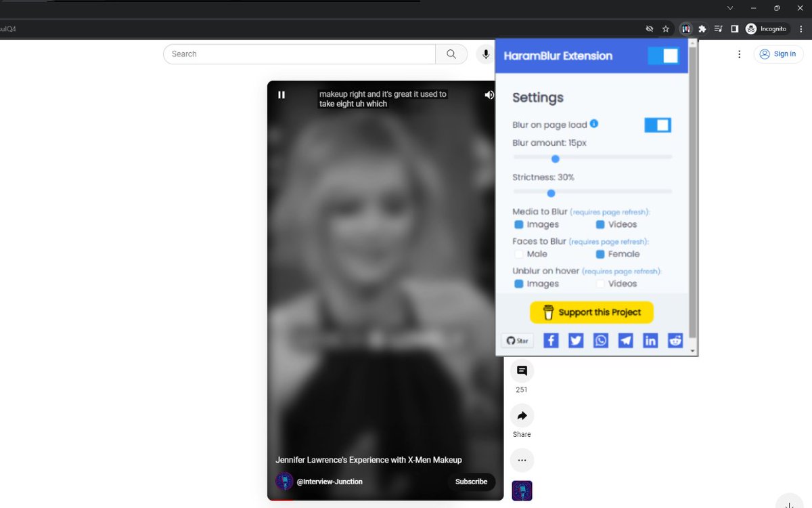The image size is (812, 508).
Task: Uncheck Videos under Media to Blur
Action: (600, 224)
